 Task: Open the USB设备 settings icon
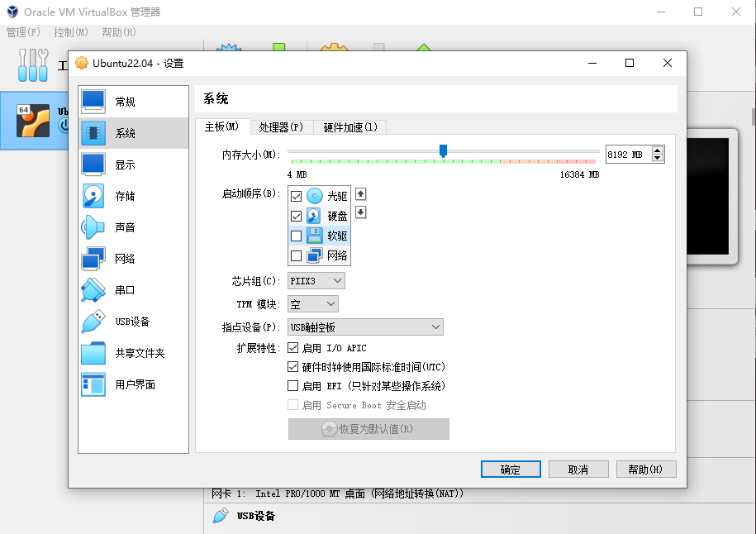coord(93,322)
